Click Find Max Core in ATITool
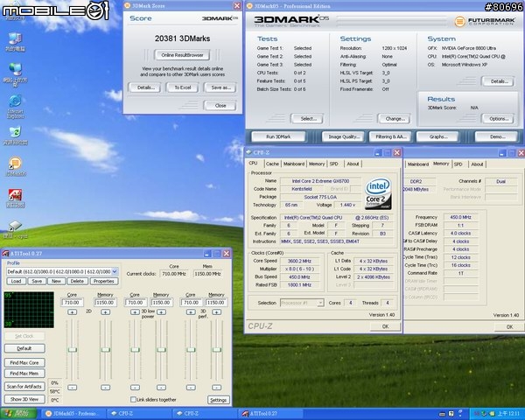The image size is (525, 420). [x=24, y=363]
